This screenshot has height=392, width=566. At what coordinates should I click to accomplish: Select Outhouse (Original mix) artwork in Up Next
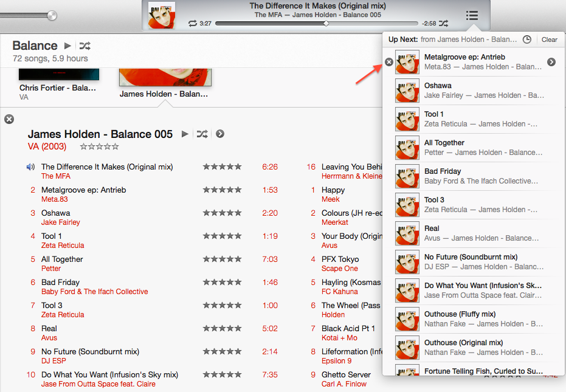407,347
